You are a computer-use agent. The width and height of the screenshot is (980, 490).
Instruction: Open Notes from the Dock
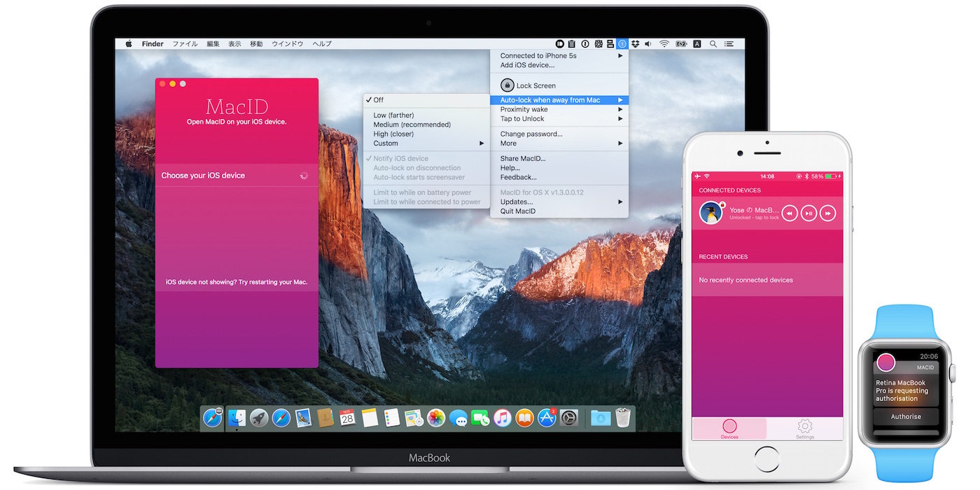click(370, 418)
